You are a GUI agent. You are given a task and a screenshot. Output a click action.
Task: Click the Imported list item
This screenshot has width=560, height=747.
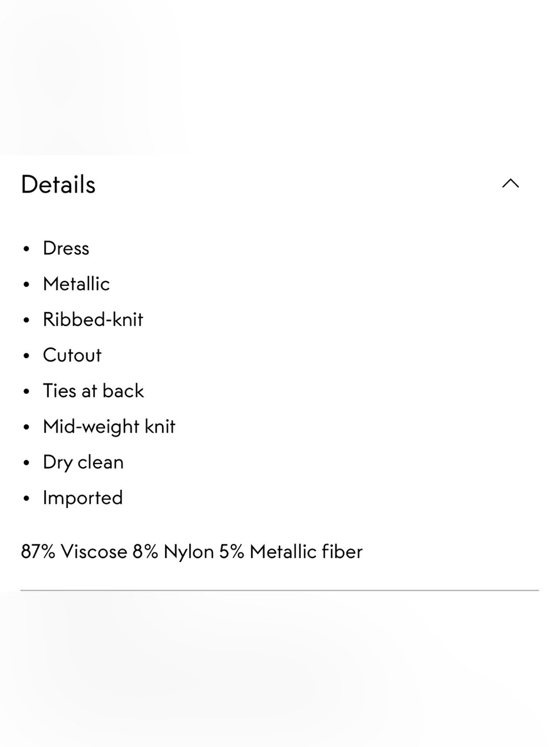(83, 498)
